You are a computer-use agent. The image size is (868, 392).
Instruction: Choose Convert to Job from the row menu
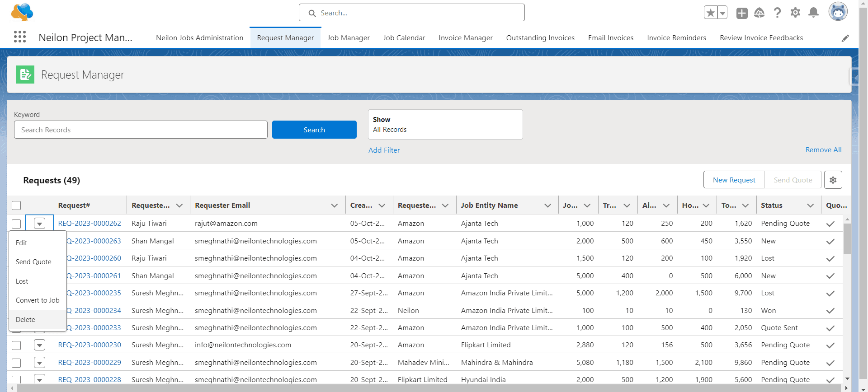point(38,300)
